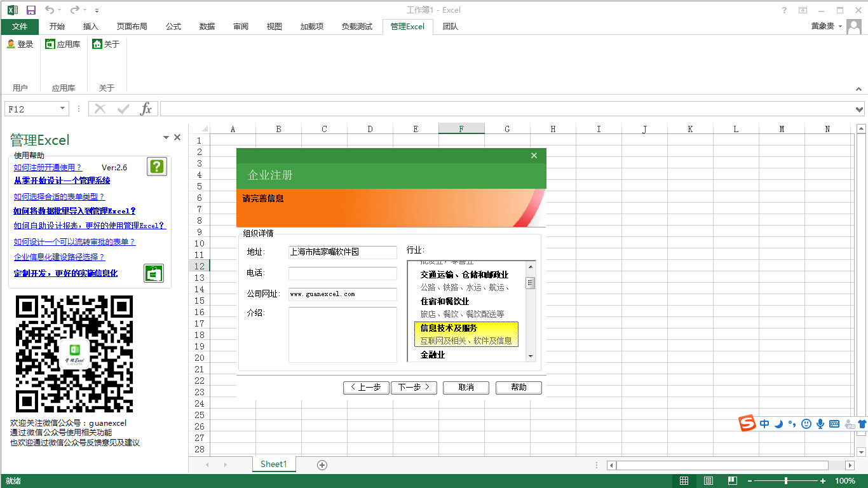Click the zoom slider in the status bar
The image size is (868, 488).
[786, 481]
